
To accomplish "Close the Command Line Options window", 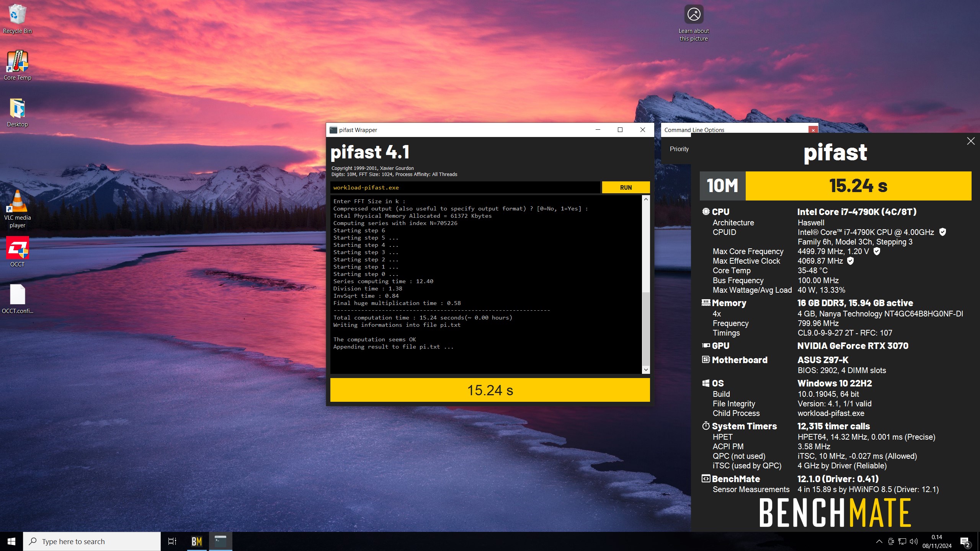I will tap(813, 130).
